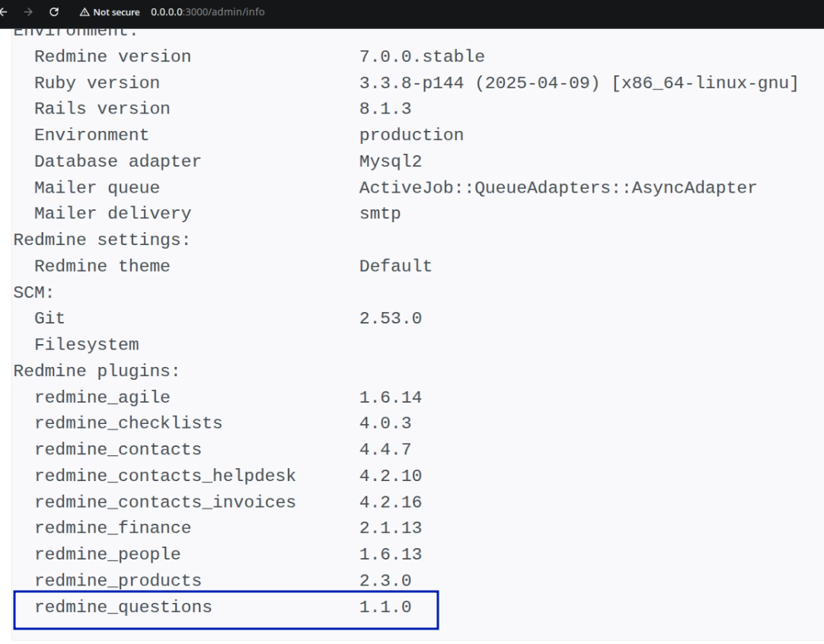This screenshot has width=824, height=644.
Task: Click the redmine_contacts_invoices plugin name
Action: tap(165, 502)
